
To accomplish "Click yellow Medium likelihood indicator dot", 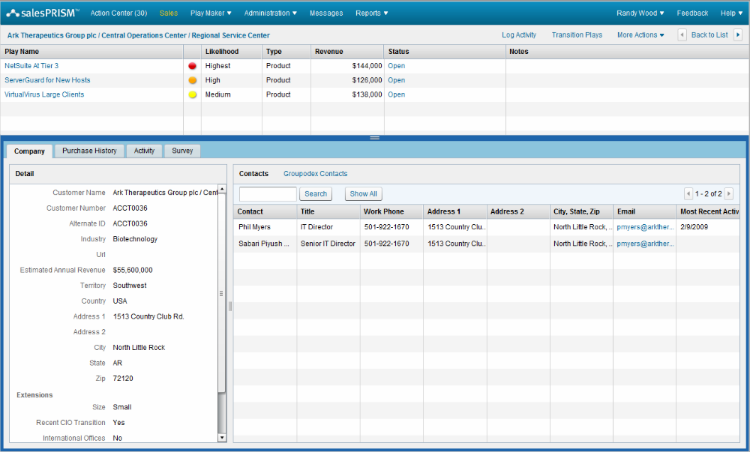I will coord(192,95).
